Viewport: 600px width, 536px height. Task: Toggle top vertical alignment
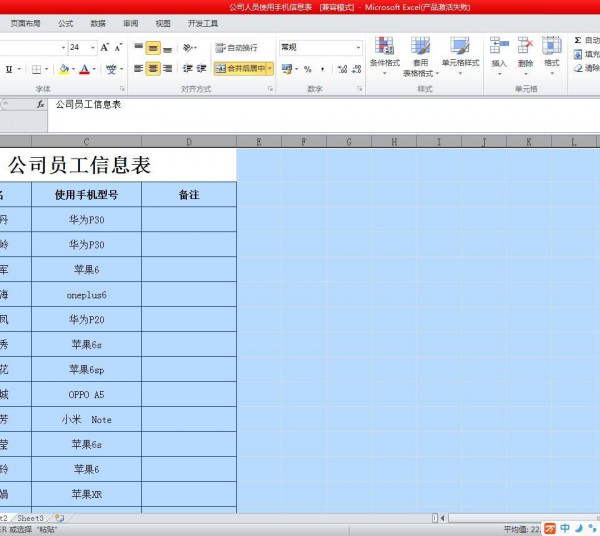point(139,48)
